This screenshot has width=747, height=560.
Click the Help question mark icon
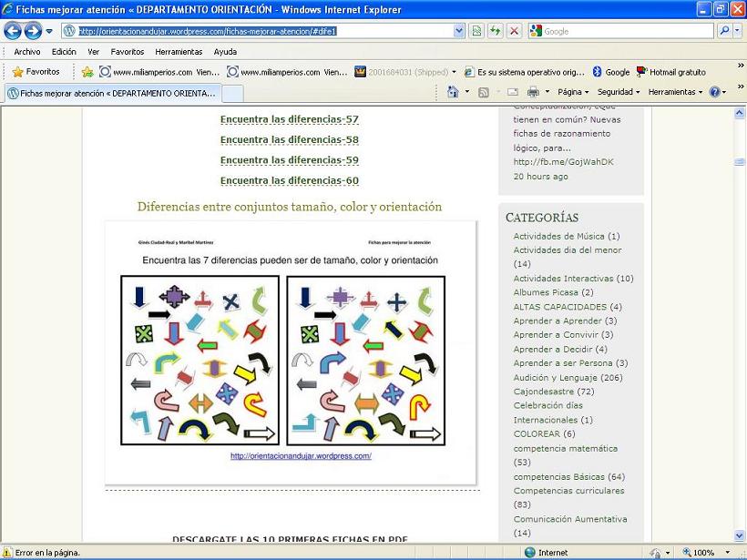pos(714,92)
